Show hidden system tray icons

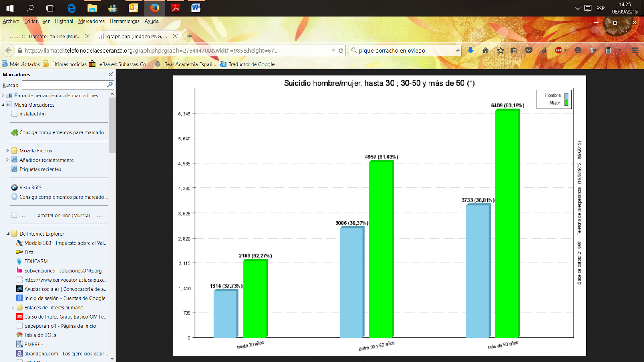tap(578, 8)
